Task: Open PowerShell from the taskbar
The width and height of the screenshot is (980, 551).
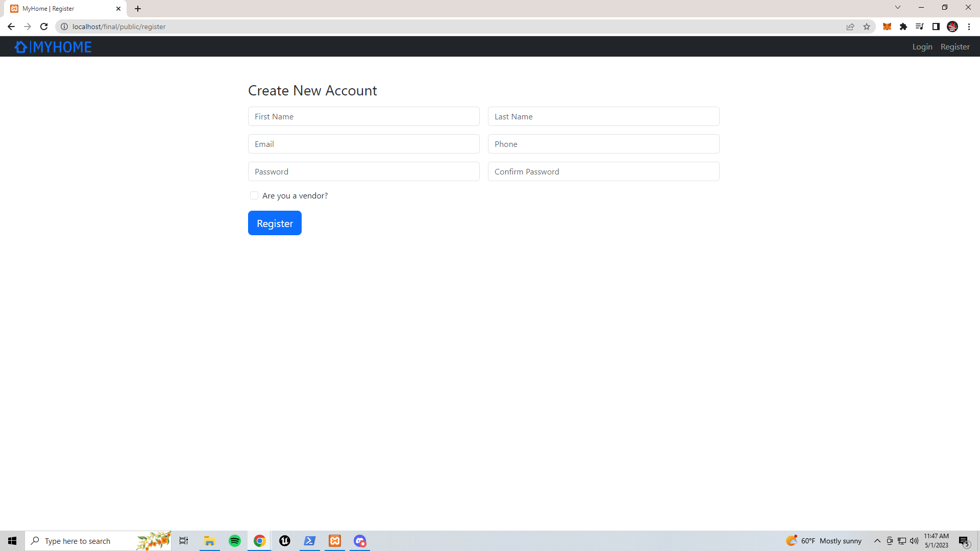Action: pos(310,541)
